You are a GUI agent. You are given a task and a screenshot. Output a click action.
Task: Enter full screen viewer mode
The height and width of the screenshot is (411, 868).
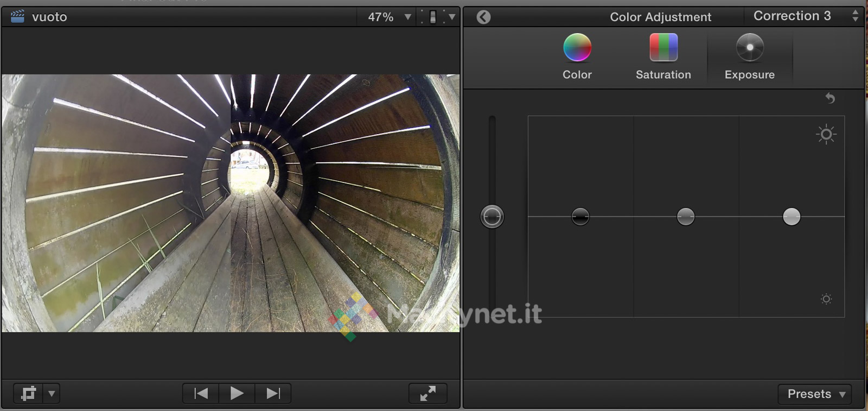427,393
